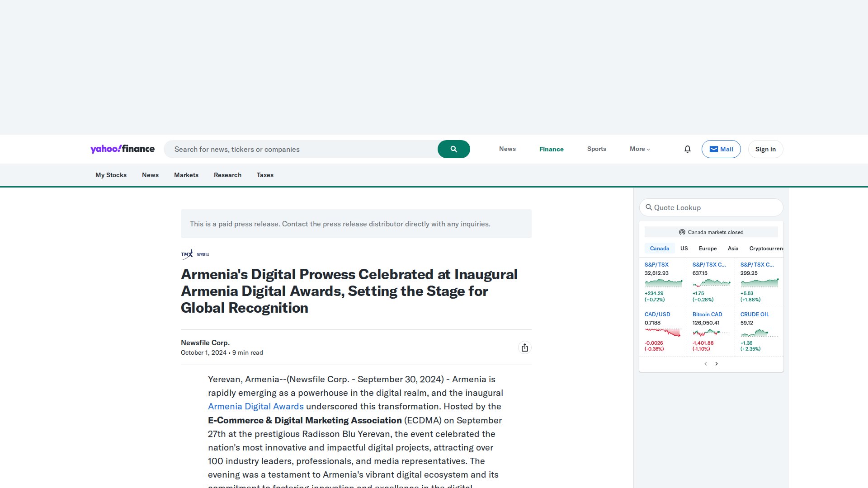Click the Sign in button
Viewport: 868px width, 488px height.
click(x=765, y=149)
